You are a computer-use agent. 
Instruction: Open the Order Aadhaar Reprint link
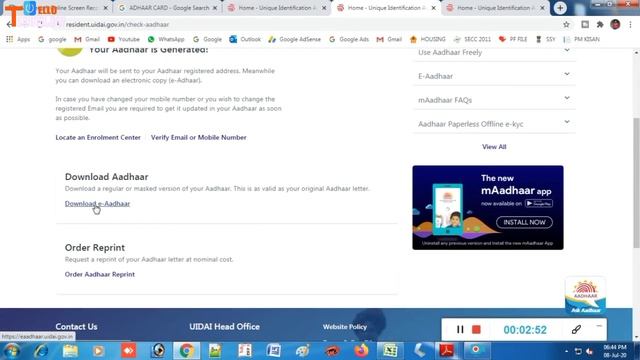coord(100,274)
